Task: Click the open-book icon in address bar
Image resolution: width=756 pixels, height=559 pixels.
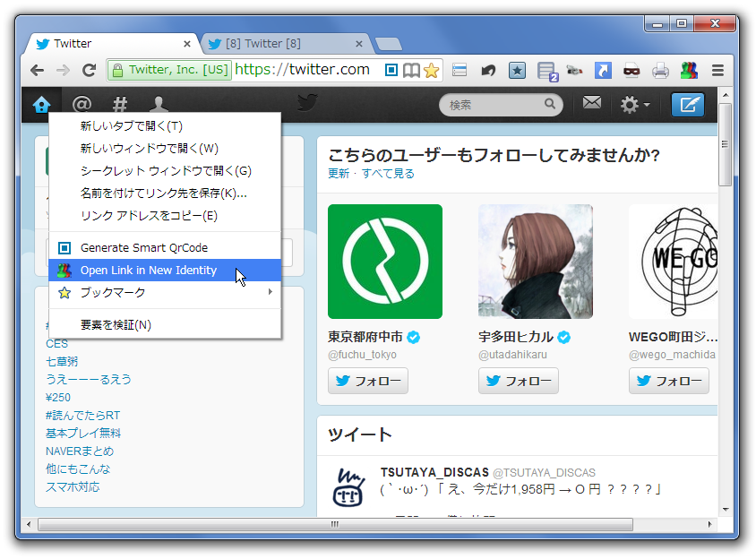Action: (411, 71)
